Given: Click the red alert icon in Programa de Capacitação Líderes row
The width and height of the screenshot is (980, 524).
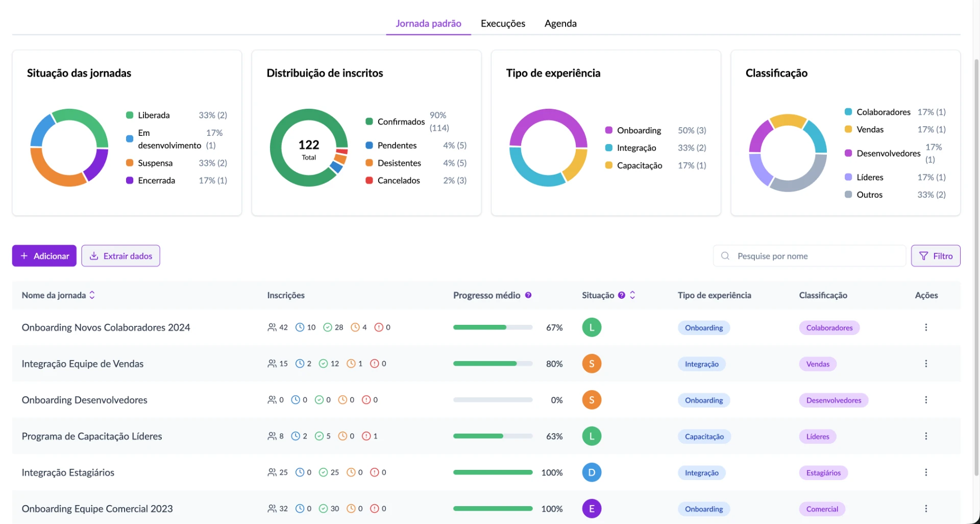Looking at the screenshot, I should 366,436.
